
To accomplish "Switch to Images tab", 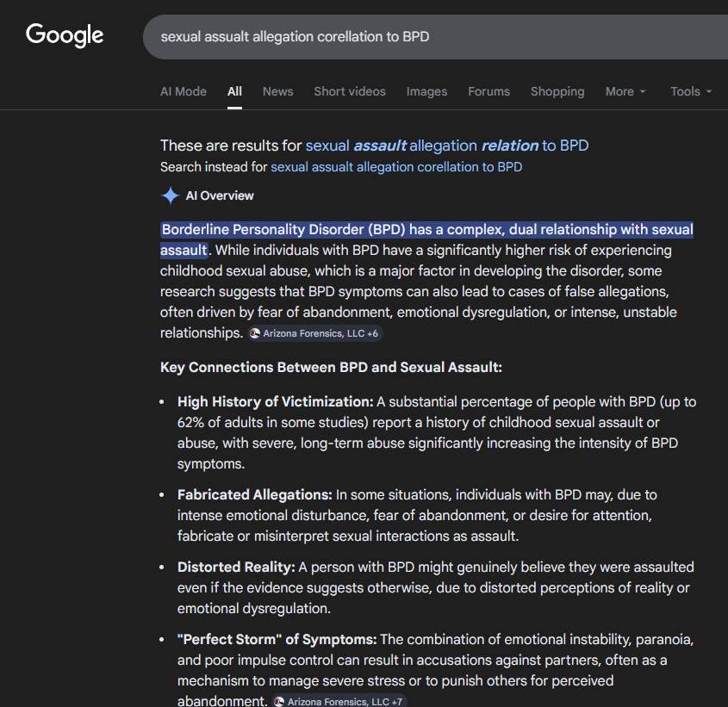I will (x=426, y=91).
